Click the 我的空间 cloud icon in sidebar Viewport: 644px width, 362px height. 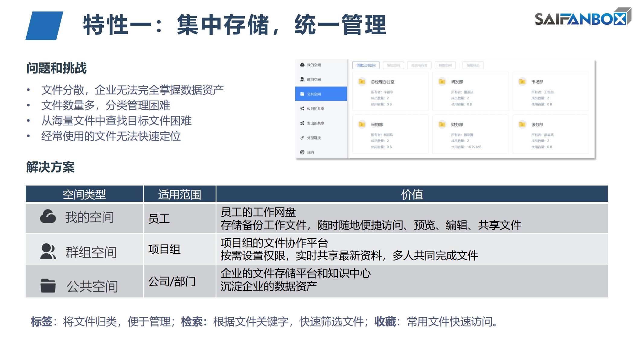(302, 65)
